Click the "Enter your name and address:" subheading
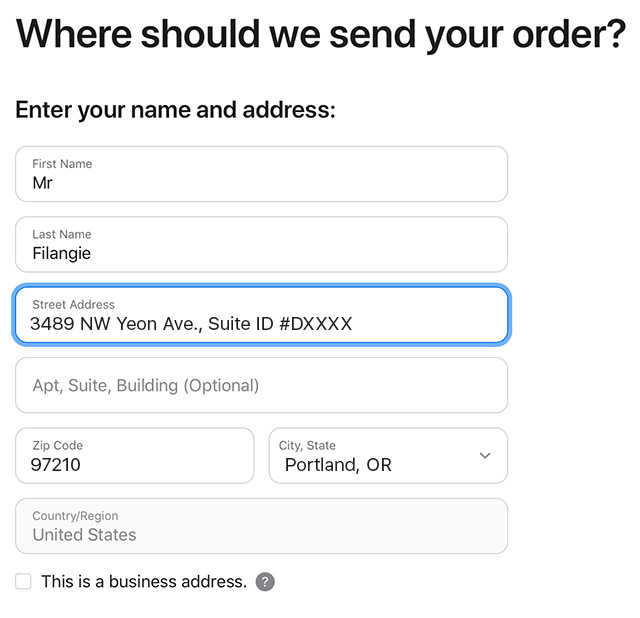The image size is (640, 618). [x=176, y=110]
